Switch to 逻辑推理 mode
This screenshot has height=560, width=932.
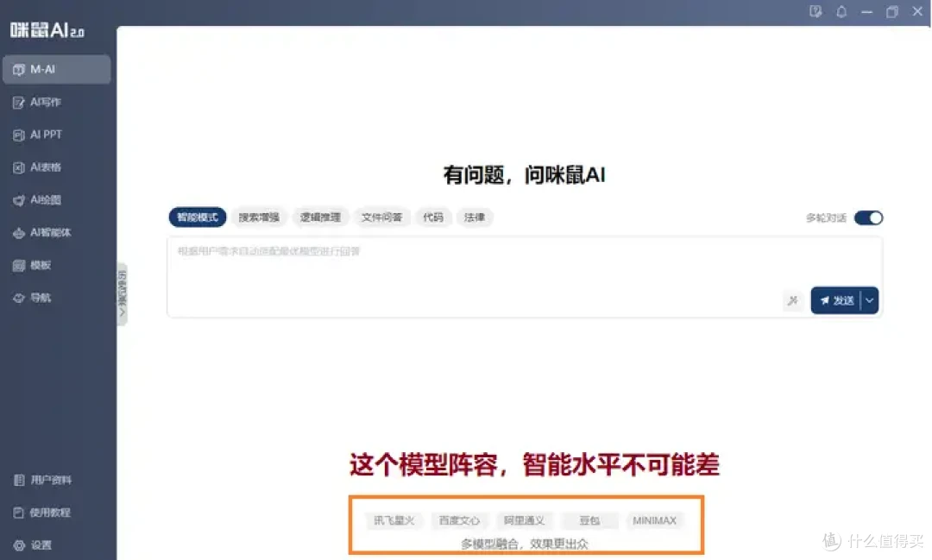pyautogui.click(x=320, y=217)
